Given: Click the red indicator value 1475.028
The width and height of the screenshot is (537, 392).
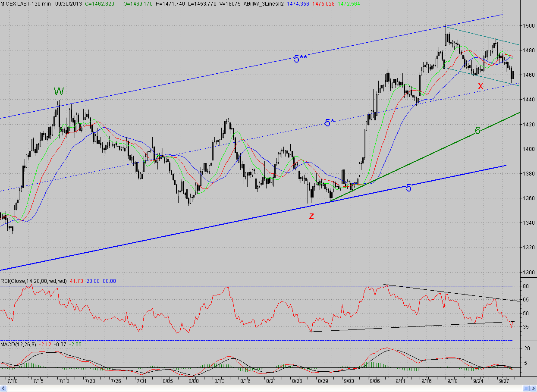Looking at the screenshot, I should (323, 4).
